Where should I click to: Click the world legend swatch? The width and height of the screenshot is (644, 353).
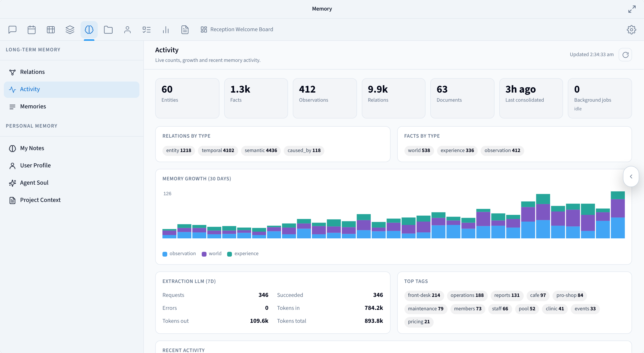click(204, 254)
